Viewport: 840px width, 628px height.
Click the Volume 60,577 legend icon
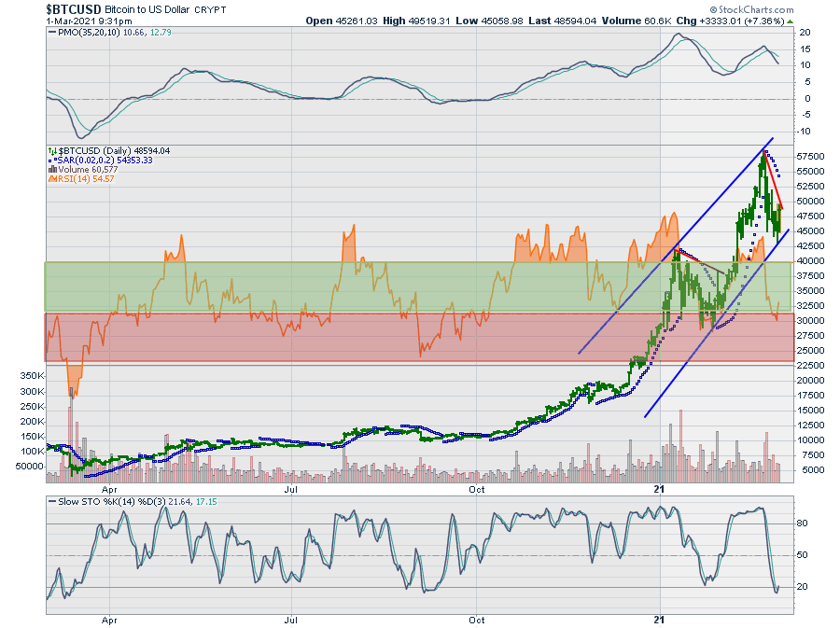point(50,170)
